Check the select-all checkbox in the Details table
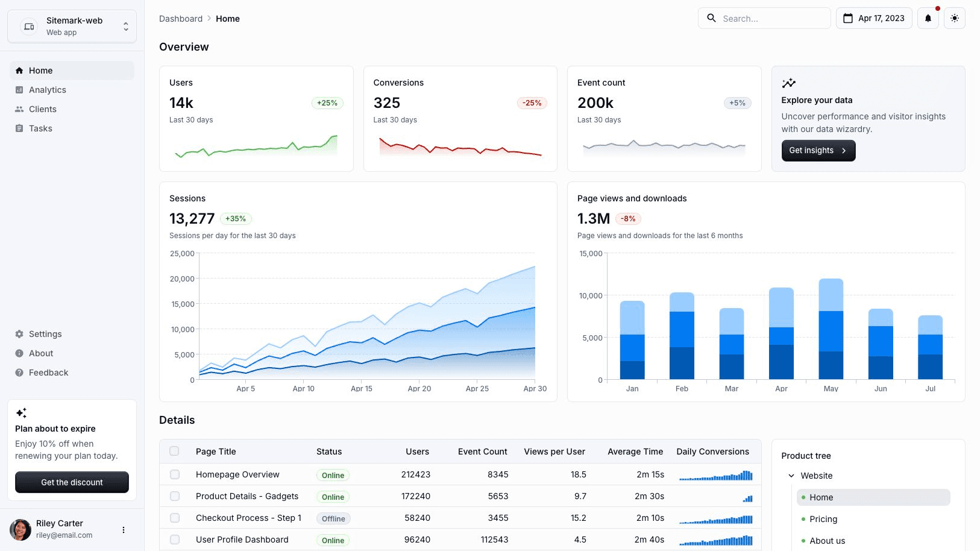Image resolution: width=980 pixels, height=551 pixels. pos(174,450)
